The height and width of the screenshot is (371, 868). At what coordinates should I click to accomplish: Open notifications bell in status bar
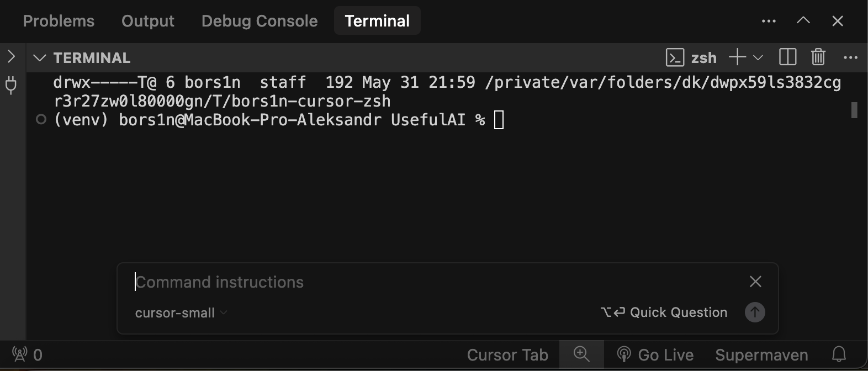tap(839, 354)
